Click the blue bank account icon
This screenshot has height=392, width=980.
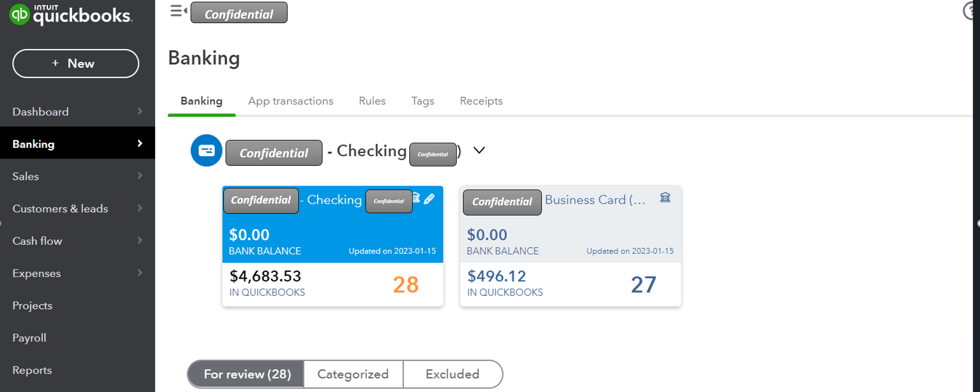tap(206, 151)
